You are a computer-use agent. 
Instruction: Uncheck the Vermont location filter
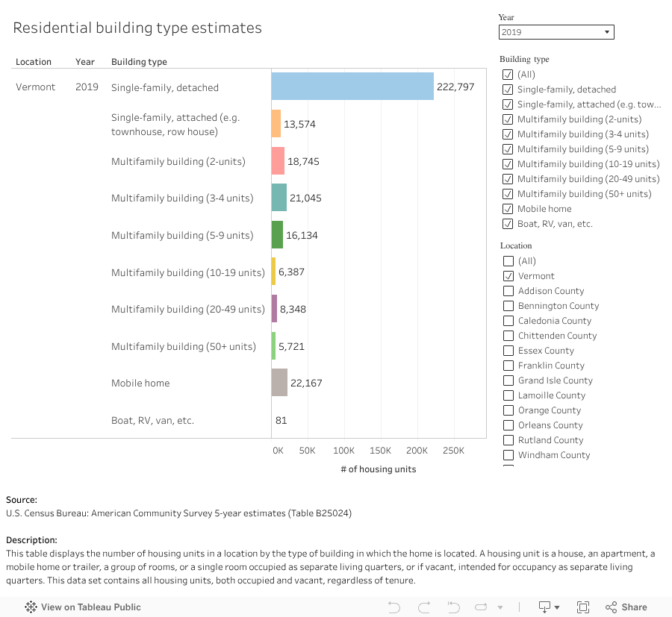pos(508,275)
